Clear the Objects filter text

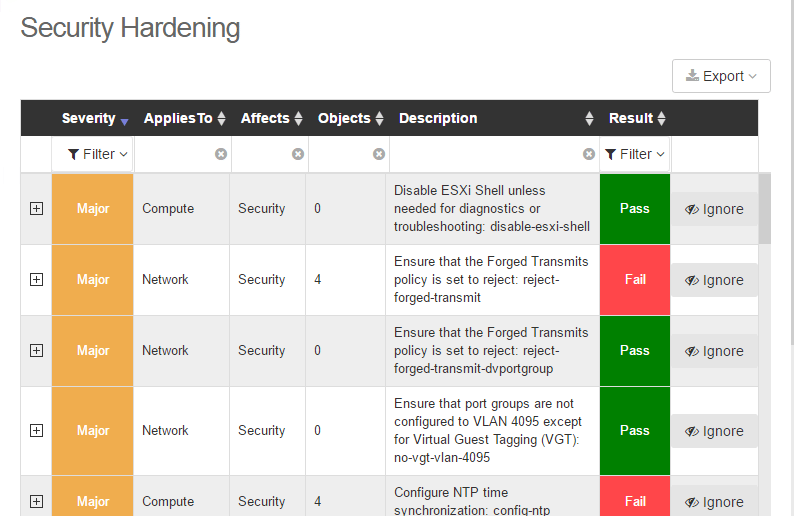[x=379, y=154]
